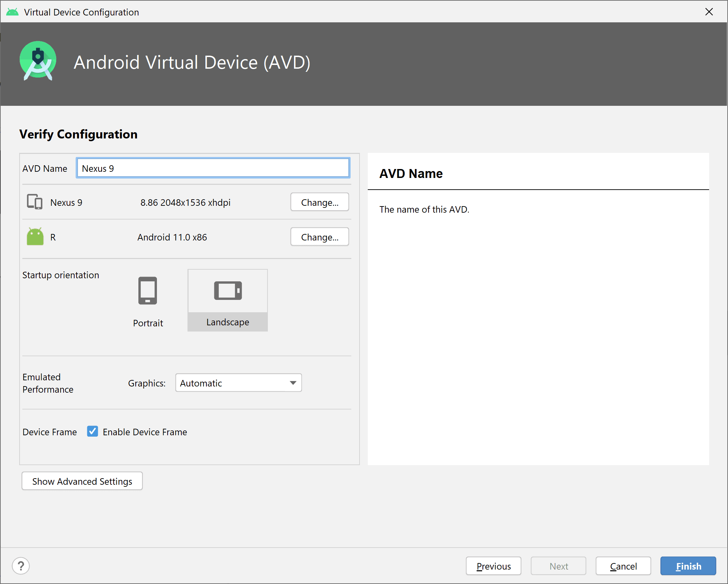The height and width of the screenshot is (584, 728).
Task: Click the 'Device Frame' label
Action: (50, 432)
